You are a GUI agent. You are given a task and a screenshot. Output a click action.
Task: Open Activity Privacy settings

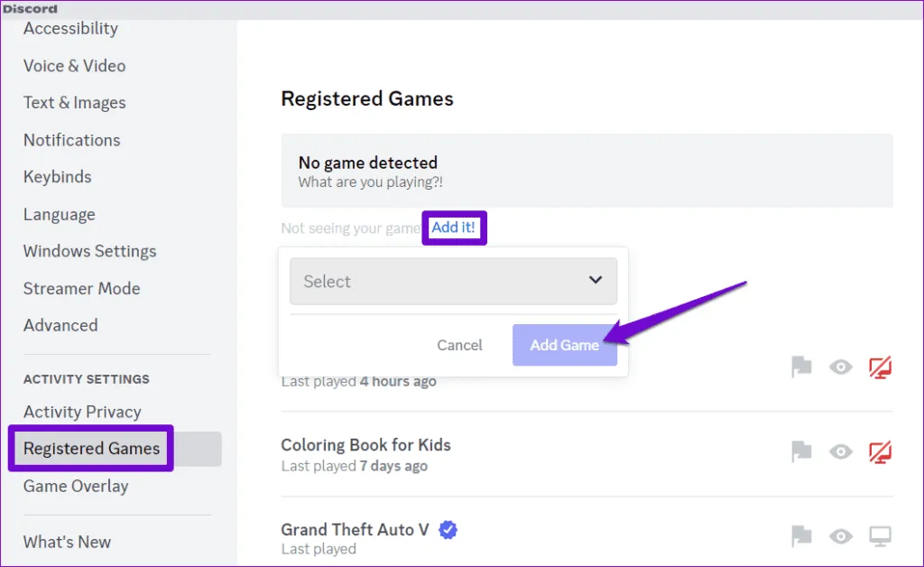pyautogui.click(x=82, y=412)
